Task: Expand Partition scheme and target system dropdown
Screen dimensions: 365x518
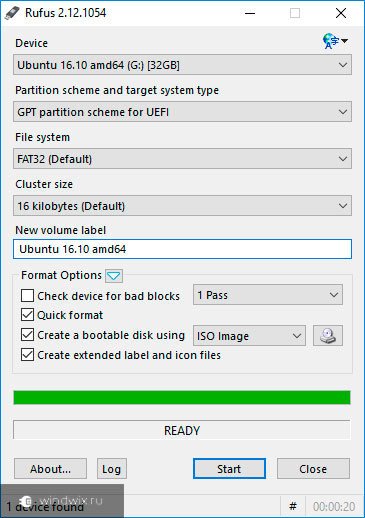Action: pyautogui.click(x=182, y=112)
